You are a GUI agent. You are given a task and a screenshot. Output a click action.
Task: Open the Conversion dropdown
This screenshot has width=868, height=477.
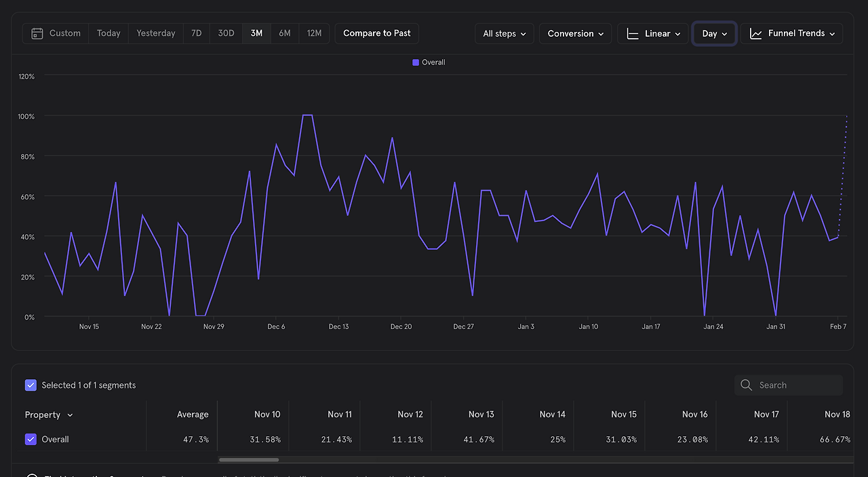[576, 33]
